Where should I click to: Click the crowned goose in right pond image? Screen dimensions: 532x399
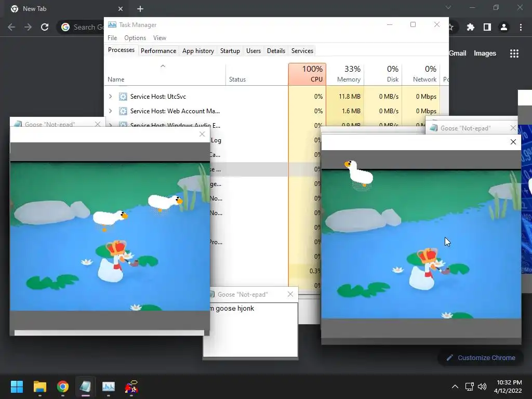426,269
